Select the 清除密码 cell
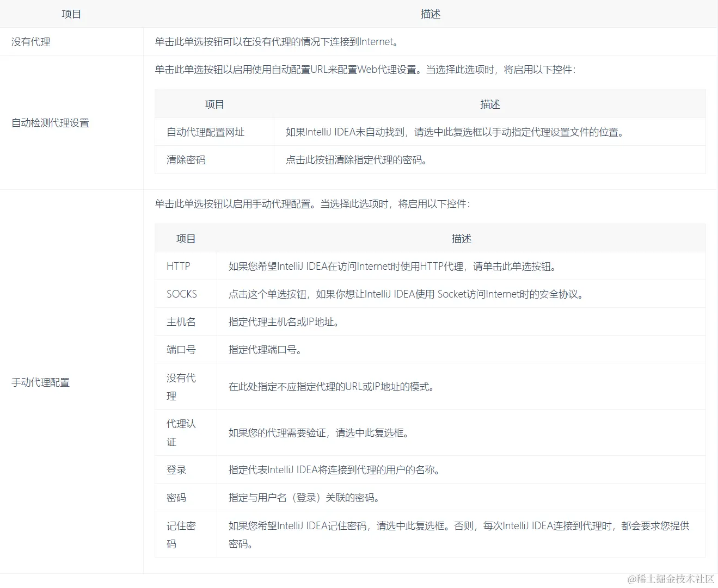718x588 pixels. tap(186, 160)
